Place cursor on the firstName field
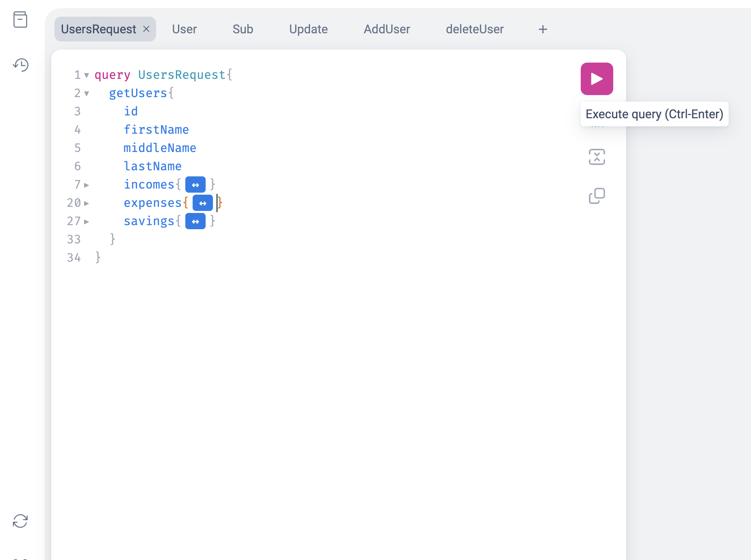Screen dimensions: 751x560 [156, 129]
